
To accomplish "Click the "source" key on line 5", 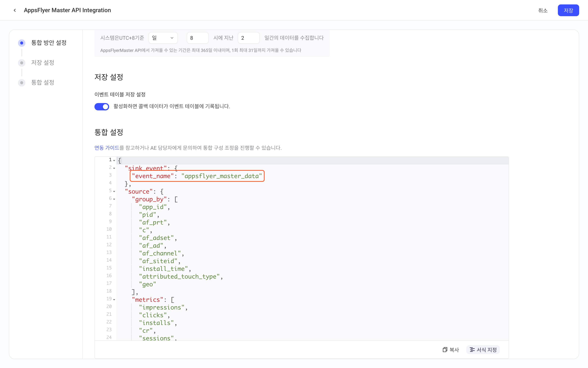I will [x=139, y=192].
